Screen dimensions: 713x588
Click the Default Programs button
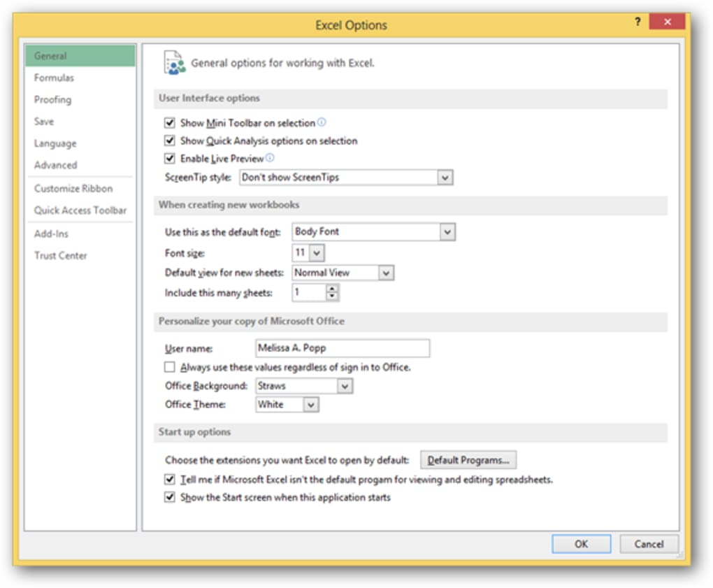[x=468, y=460]
